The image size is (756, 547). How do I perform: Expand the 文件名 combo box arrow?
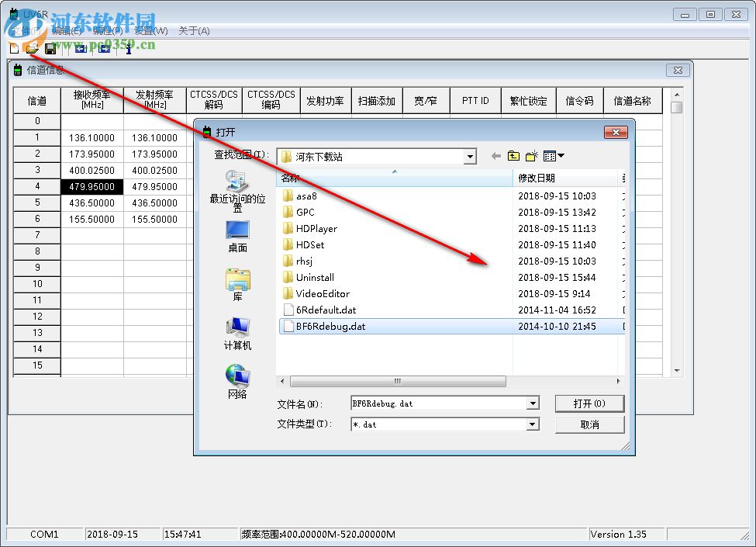(x=532, y=403)
